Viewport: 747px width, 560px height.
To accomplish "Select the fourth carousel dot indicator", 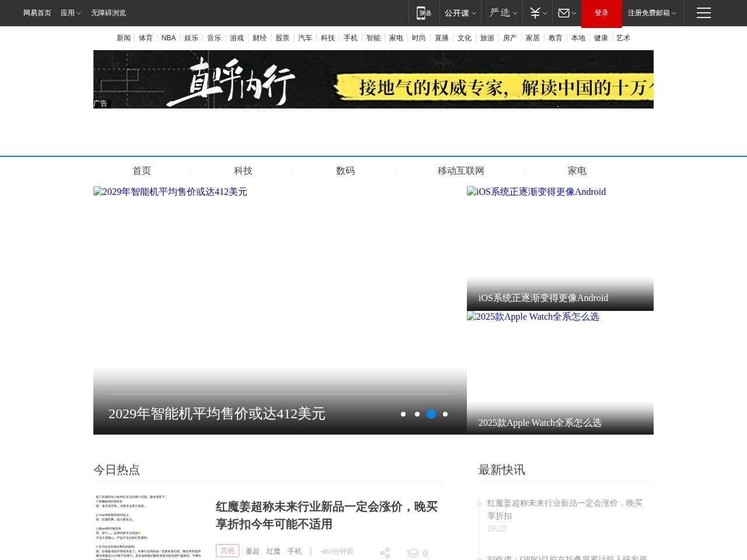I will [x=445, y=414].
